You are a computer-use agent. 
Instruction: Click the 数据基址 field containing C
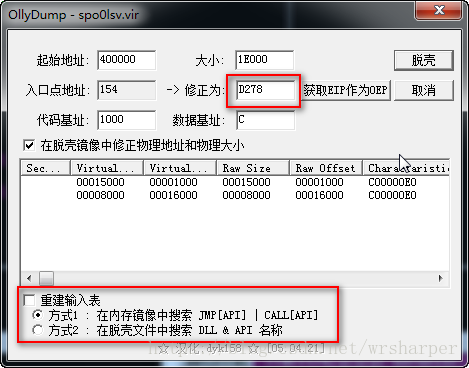[x=265, y=120]
